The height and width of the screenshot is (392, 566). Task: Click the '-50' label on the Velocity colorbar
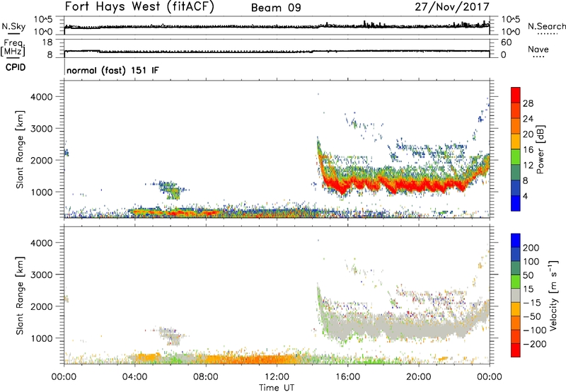(x=533, y=316)
